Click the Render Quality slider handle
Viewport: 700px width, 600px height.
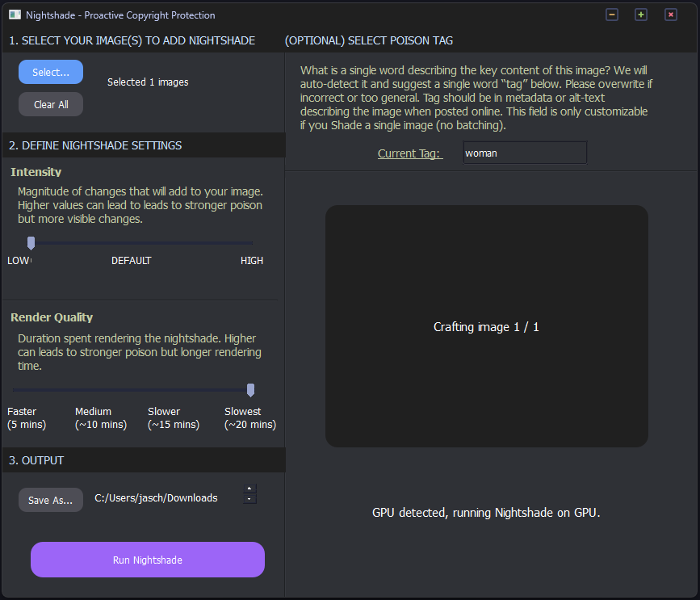coord(250,390)
